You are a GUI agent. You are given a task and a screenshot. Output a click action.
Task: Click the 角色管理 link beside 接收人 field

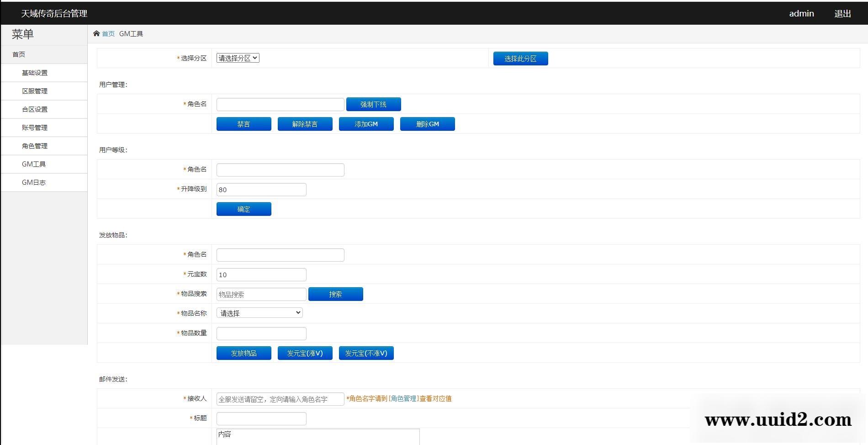pyautogui.click(x=404, y=398)
